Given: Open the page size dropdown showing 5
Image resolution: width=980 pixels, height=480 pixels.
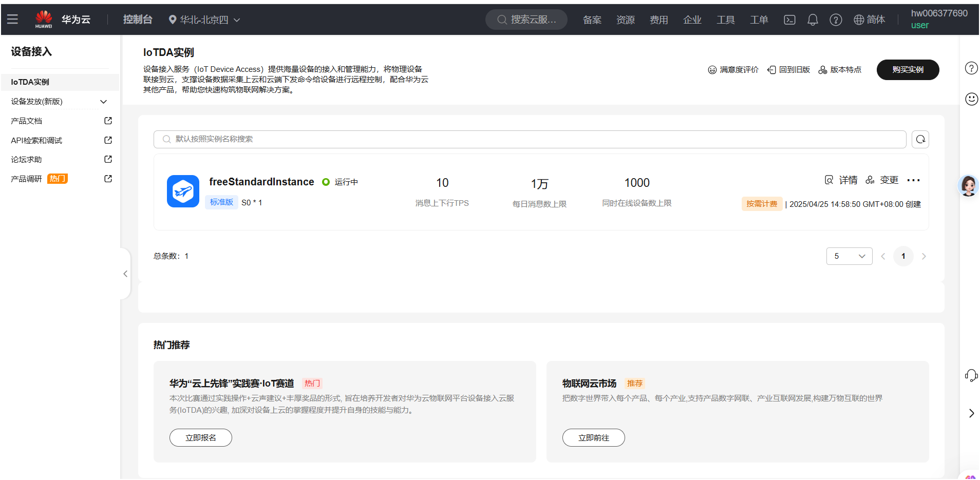Looking at the screenshot, I should pyautogui.click(x=849, y=256).
